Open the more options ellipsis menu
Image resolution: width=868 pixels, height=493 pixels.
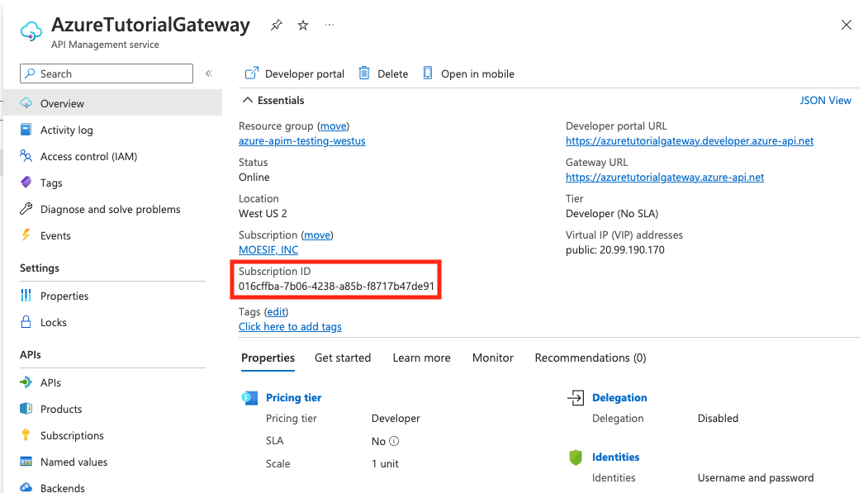tap(330, 26)
